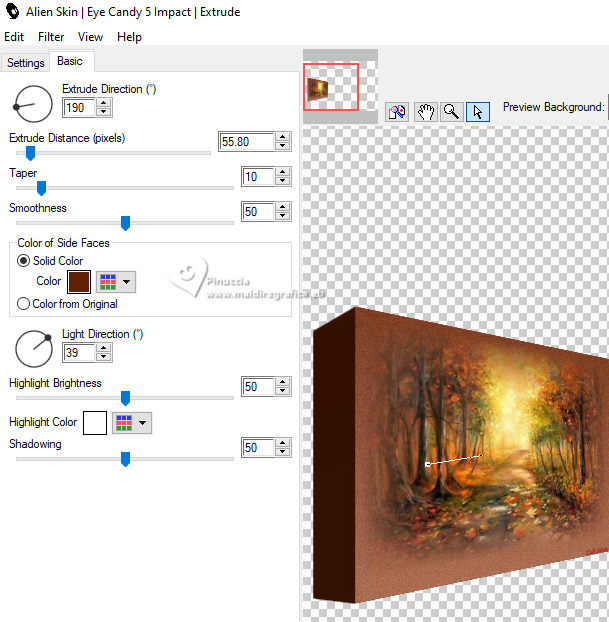Image resolution: width=609 pixels, height=622 pixels.
Task: Increase Smoothness with up arrow
Action: point(282,207)
